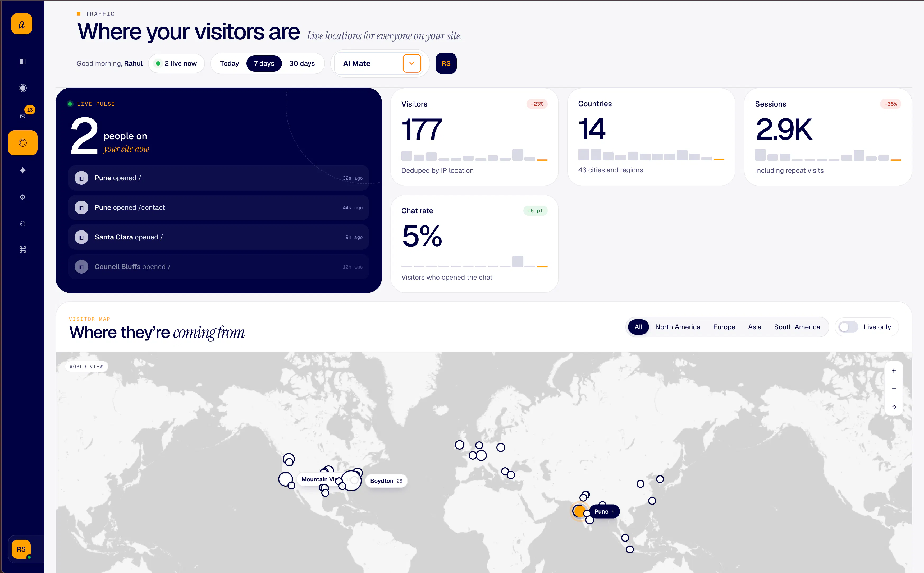
Task: Filter map to South America
Action: point(797,327)
